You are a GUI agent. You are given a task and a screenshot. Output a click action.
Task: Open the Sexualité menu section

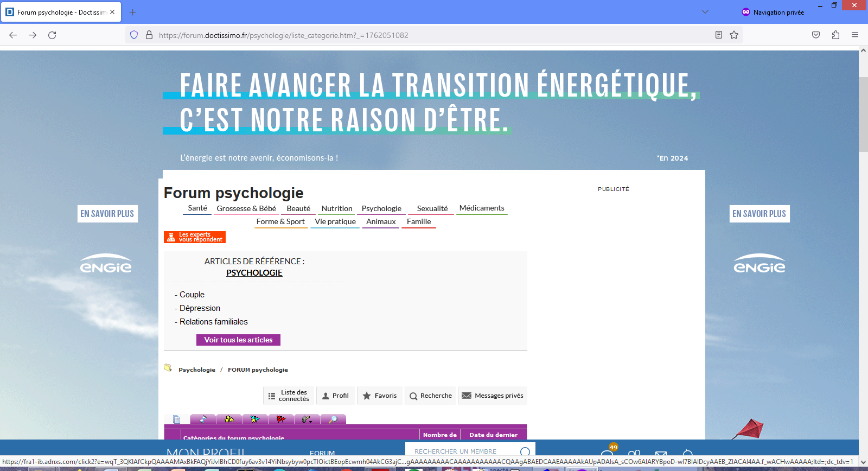[432, 208]
